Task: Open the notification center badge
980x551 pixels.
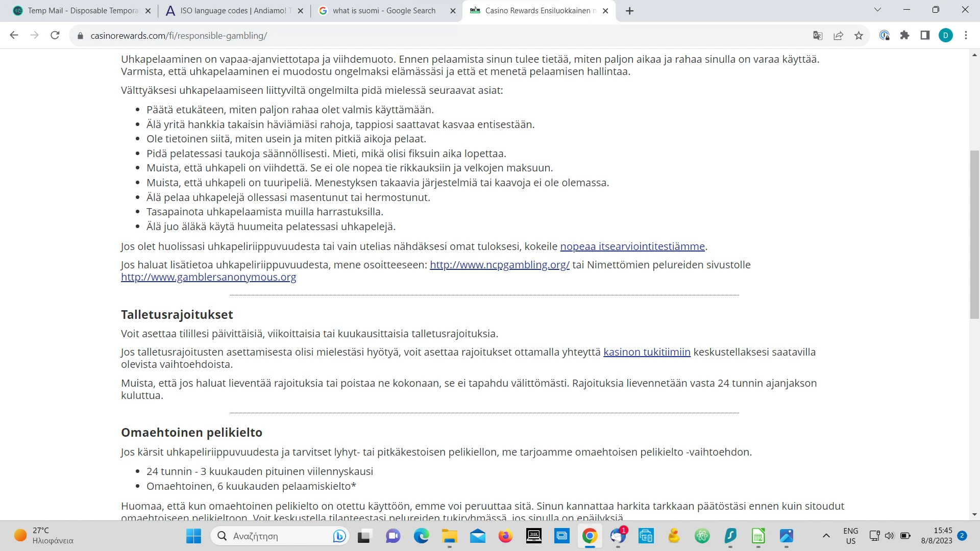Action: [962, 535]
